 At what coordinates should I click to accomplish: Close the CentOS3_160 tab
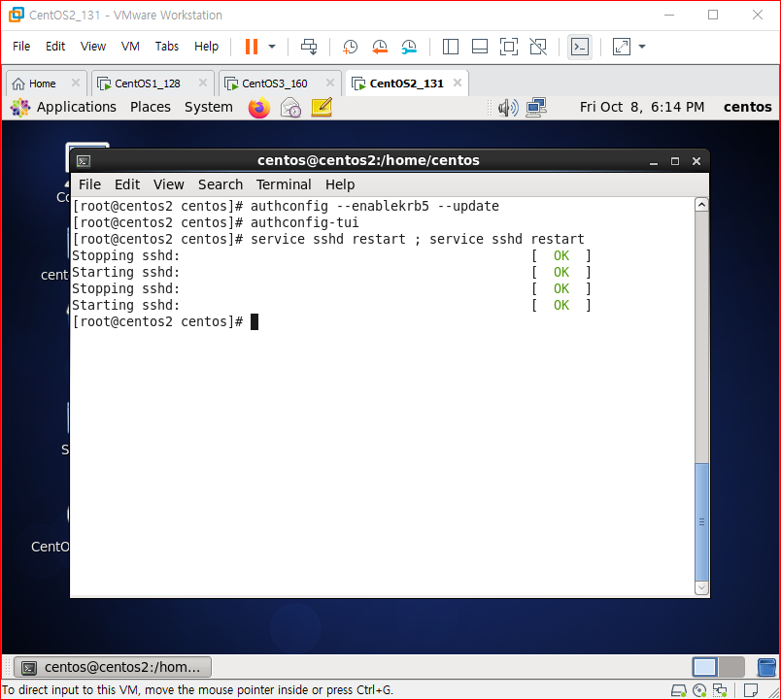pos(329,83)
